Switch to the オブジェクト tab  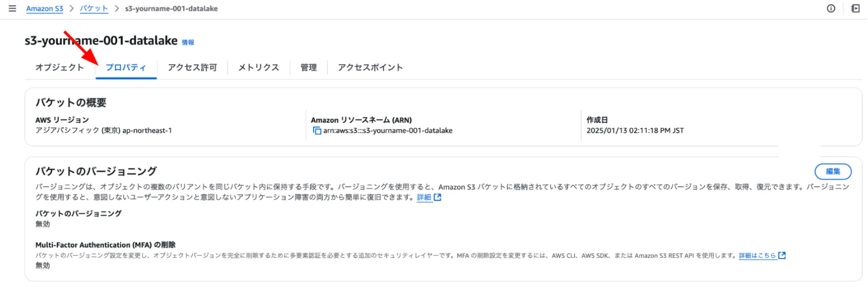click(x=60, y=68)
